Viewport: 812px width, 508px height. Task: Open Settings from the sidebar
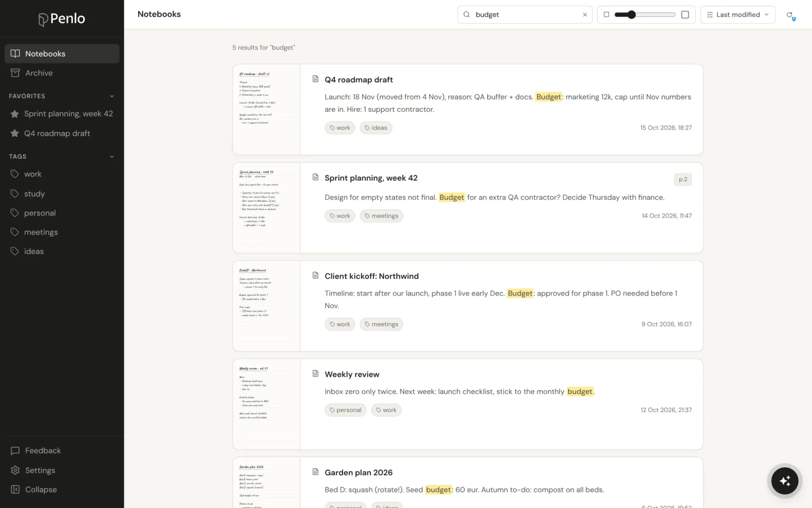coord(33,470)
